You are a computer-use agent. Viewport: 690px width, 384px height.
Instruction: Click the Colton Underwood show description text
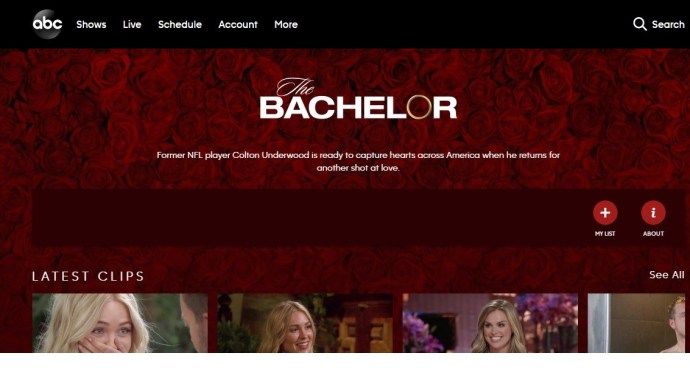point(358,161)
